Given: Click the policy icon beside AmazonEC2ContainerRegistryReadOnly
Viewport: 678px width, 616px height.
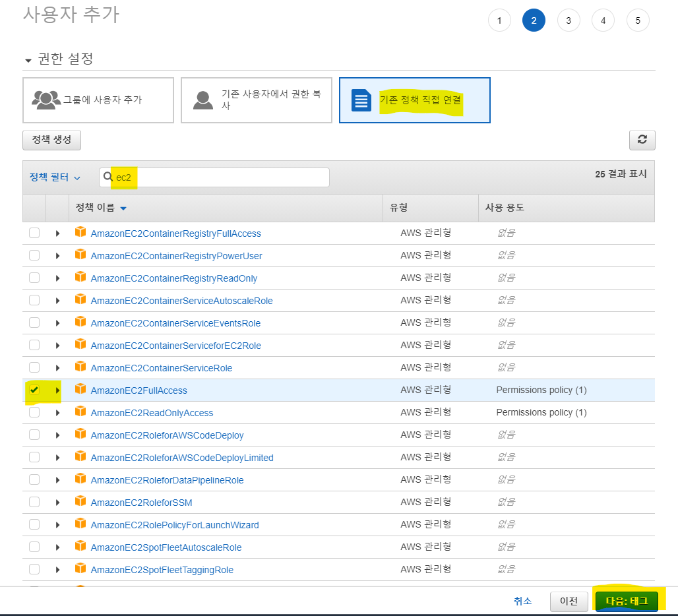Looking at the screenshot, I should [80, 277].
